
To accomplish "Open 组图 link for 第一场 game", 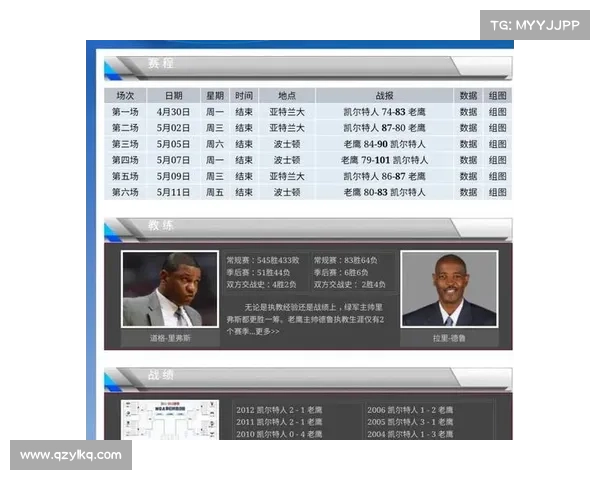I will 497,112.
